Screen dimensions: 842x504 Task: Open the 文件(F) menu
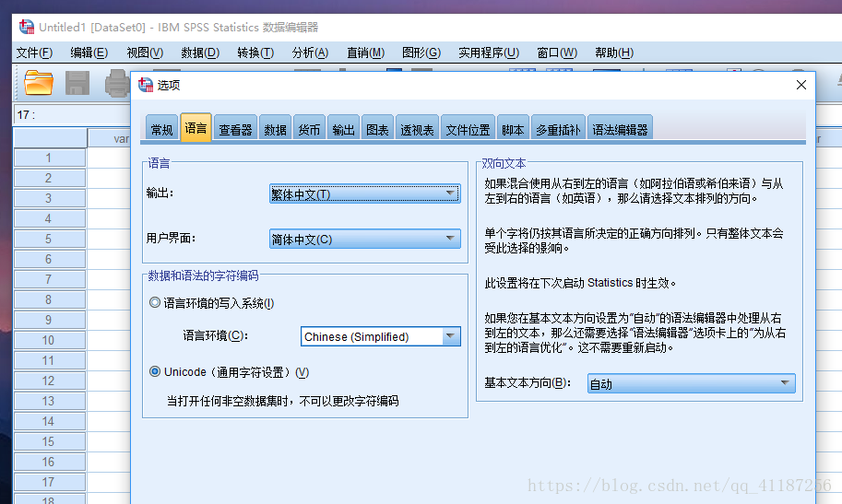tap(34, 53)
